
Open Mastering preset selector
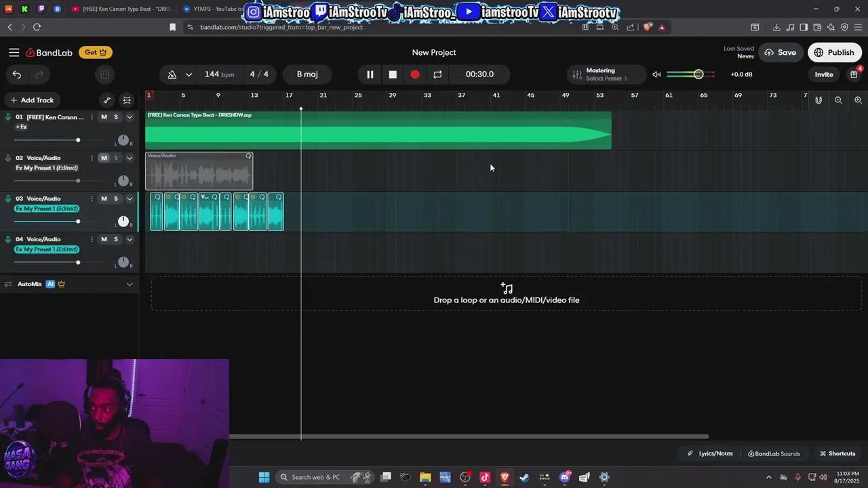point(606,75)
